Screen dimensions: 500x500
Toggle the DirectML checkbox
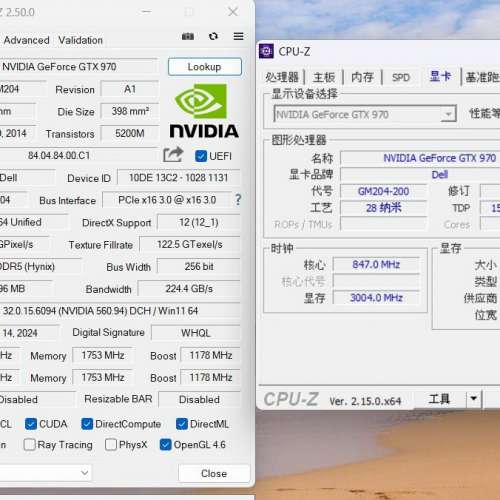[182, 424]
